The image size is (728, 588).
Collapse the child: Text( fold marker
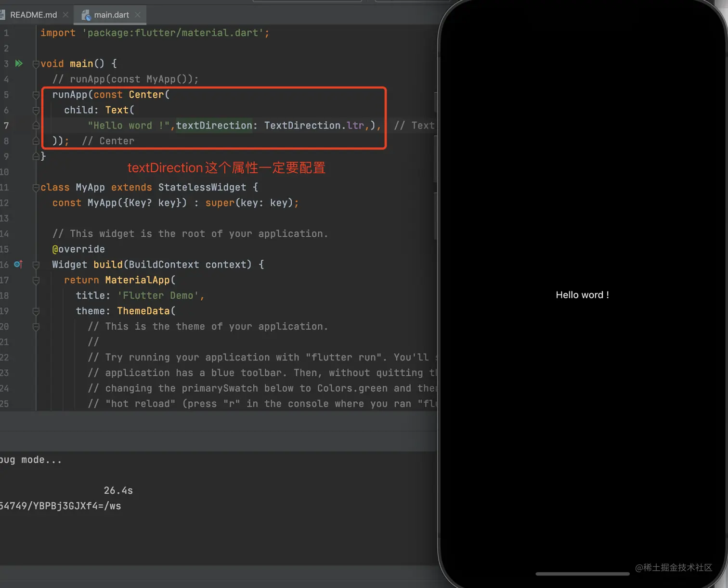click(x=36, y=110)
